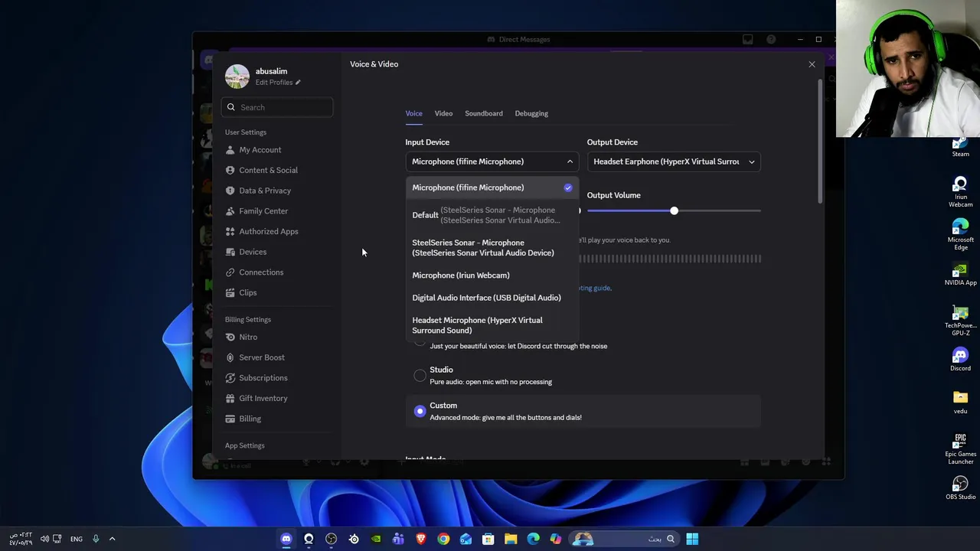This screenshot has width=980, height=551.
Task: Open the Iriun Webcam desktop shortcut
Action: [x=960, y=192]
